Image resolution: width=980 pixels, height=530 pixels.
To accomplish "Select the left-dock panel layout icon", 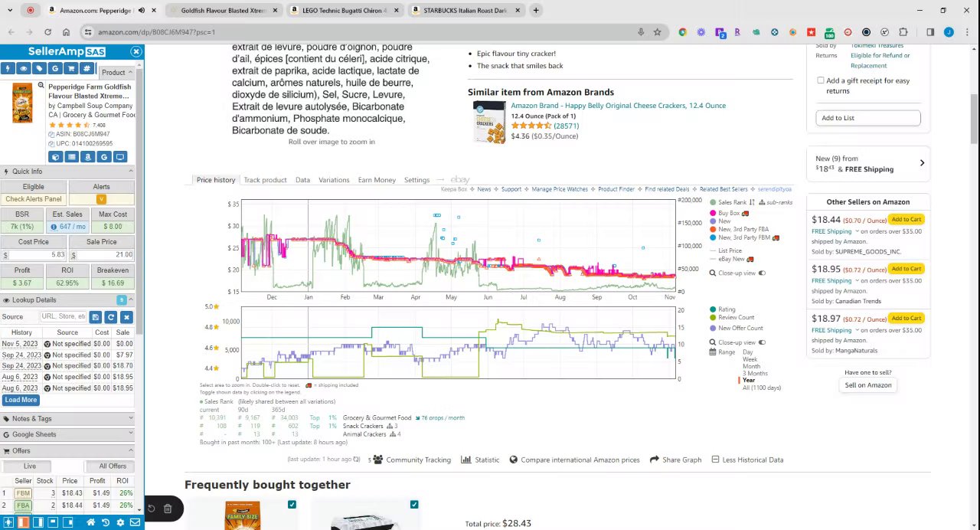I will click(x=24, y=522).
